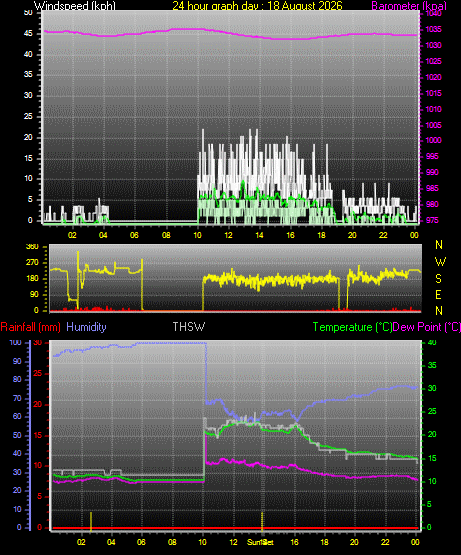The height and width of the screenshot is (555, 461).
Task: Click the 100 humidity scale value
Action: coord(16,343)
